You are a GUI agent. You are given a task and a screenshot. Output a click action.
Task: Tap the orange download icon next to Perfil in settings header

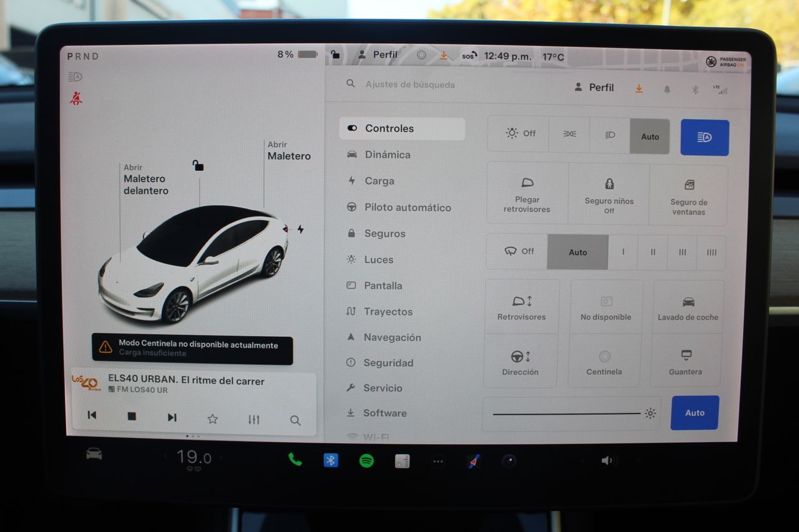coord(639,89)
